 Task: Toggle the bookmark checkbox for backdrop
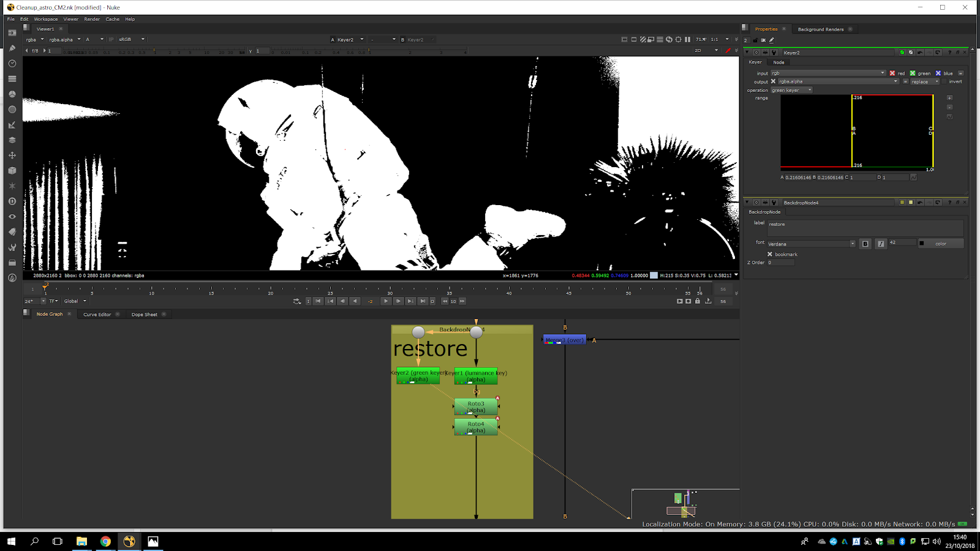point(770,254)
